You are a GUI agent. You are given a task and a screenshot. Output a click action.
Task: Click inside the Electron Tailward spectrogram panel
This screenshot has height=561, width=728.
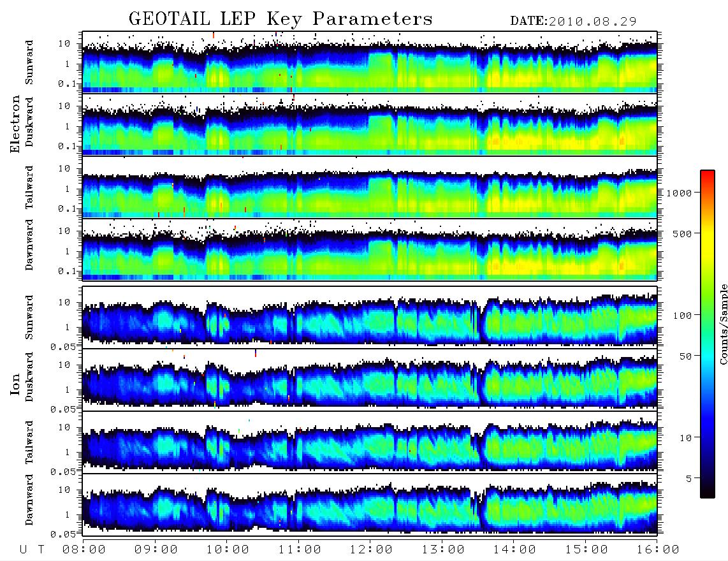click(x=370, y=187)
